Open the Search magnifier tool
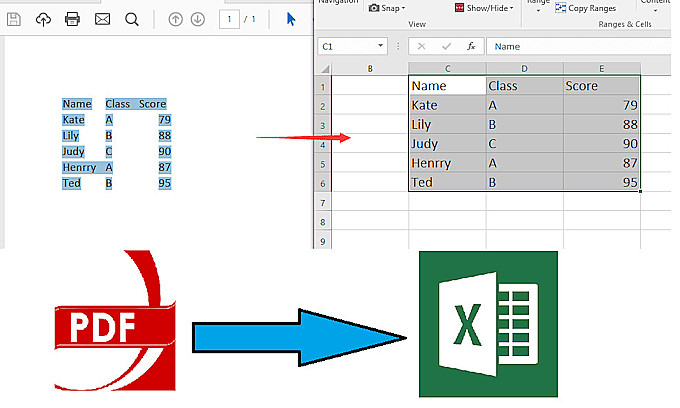 [132, 20]
